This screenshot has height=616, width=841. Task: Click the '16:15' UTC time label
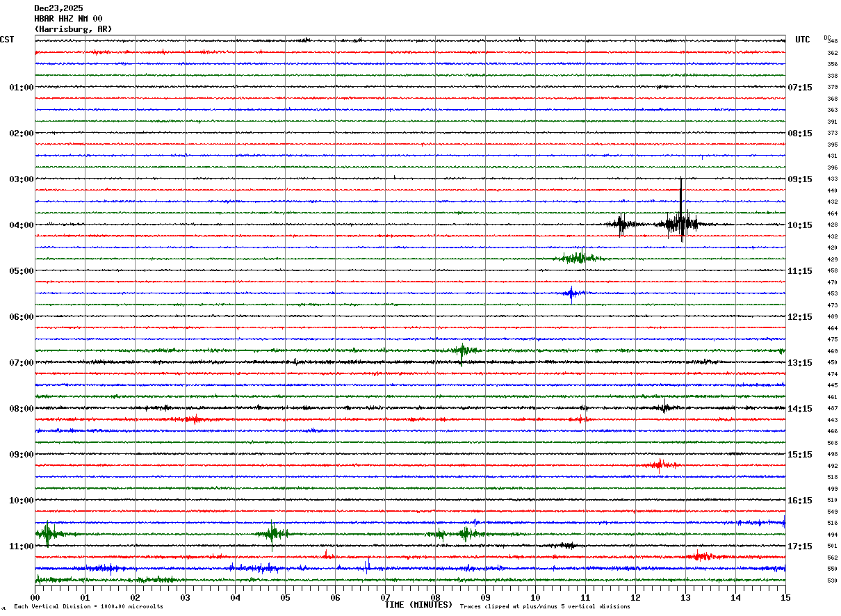[x=800, y=501]
